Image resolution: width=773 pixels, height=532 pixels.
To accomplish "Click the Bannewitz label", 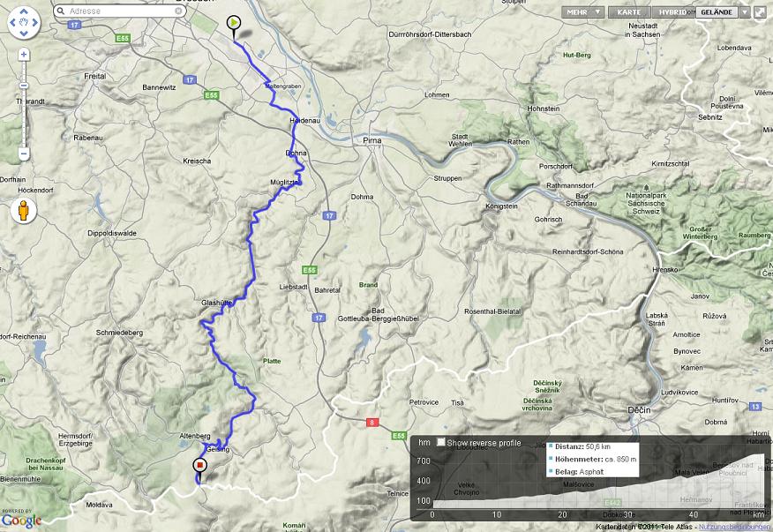I will (159, 87).
